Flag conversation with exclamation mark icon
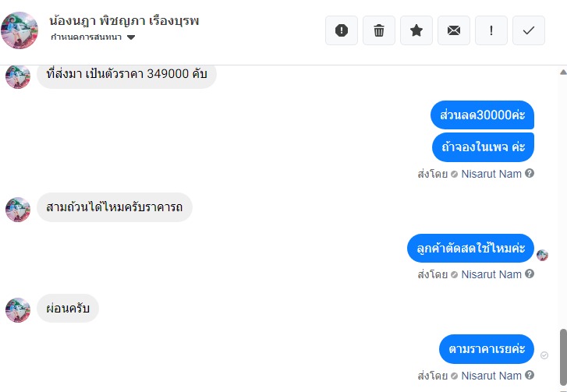 tap(491, 30)
